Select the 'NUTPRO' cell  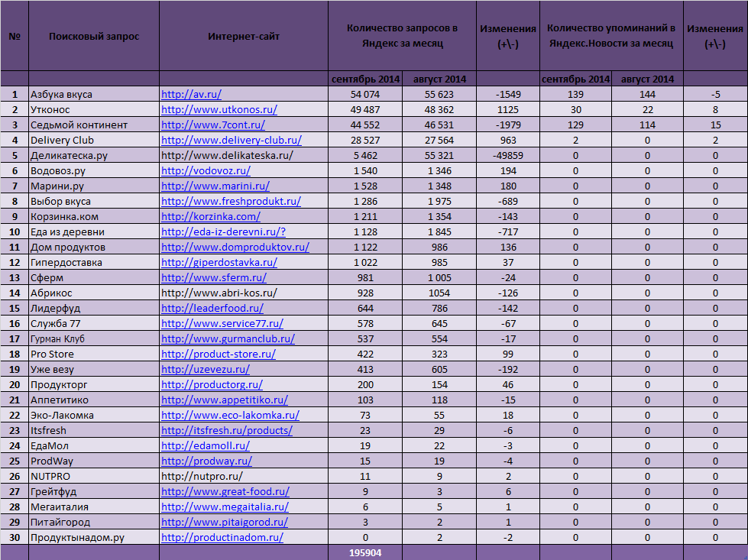pos(94,476)
